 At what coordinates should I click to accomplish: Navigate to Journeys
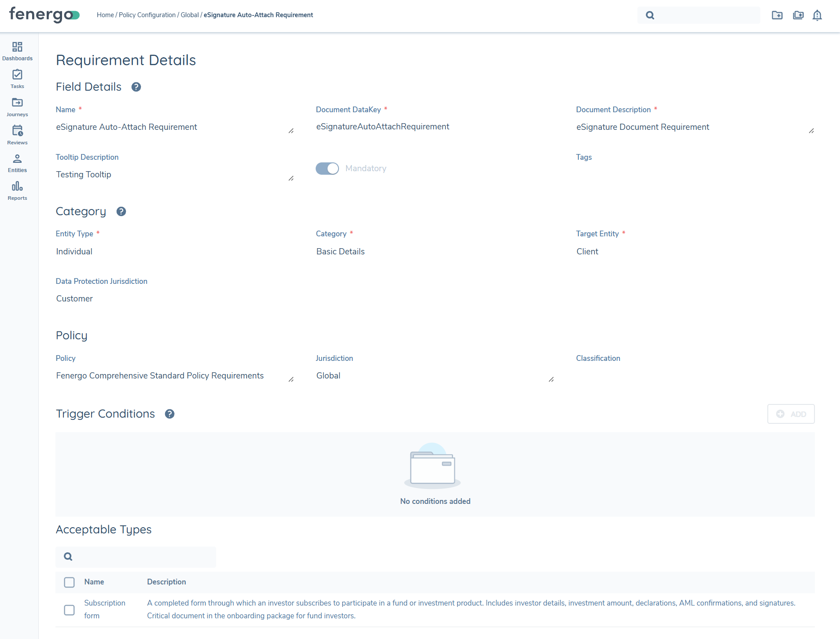point(17,107)
